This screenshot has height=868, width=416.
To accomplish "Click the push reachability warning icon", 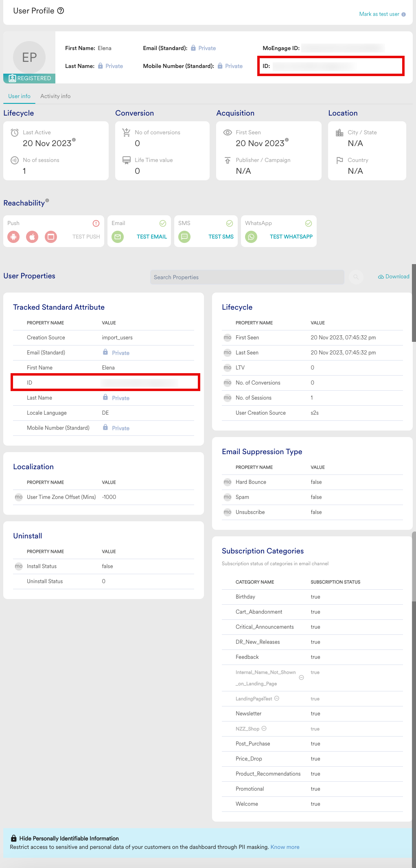I will (x=96, y=223).
